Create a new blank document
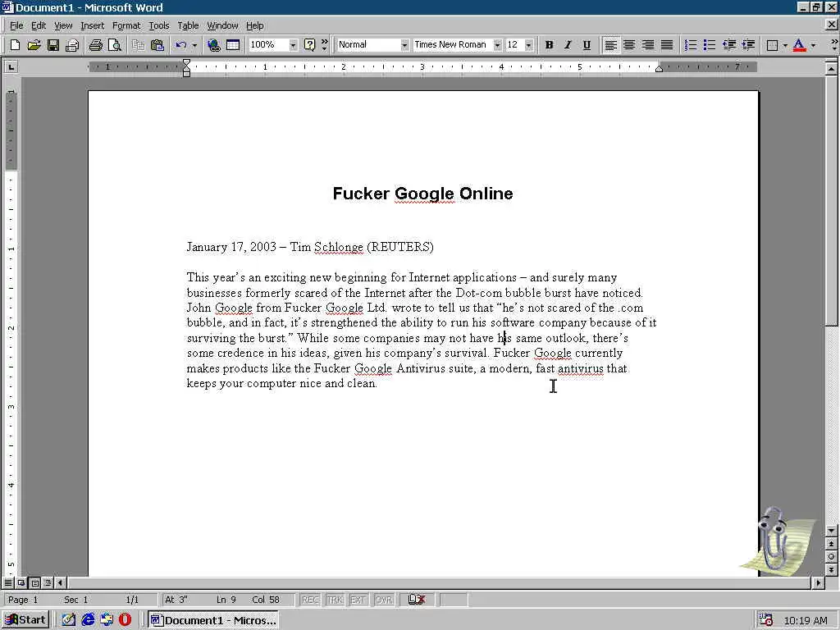Screen dimensions: 840x630 pos(15,45)
